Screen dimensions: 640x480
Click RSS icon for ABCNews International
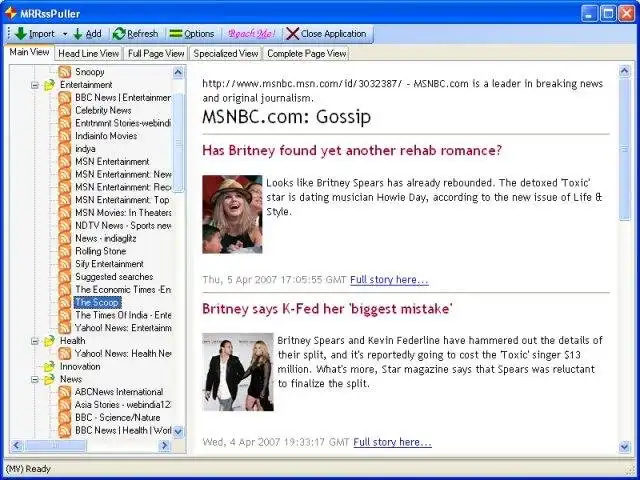[x=64, y=392]
